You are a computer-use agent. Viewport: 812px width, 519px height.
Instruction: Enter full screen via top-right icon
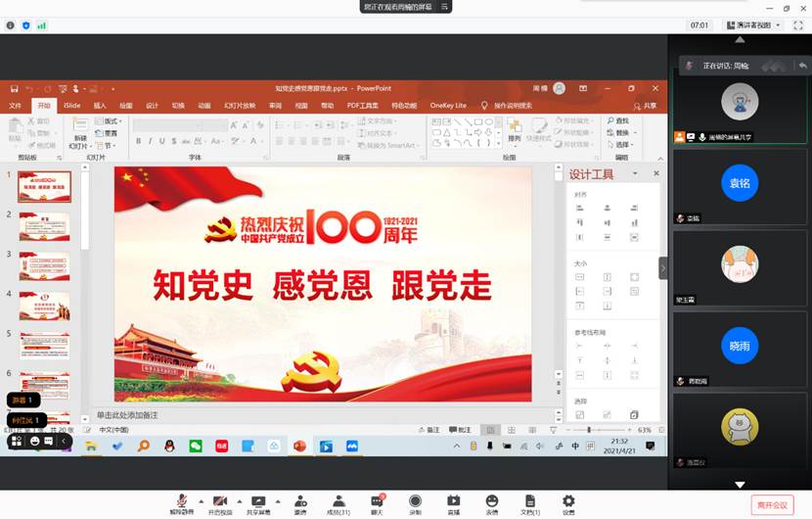pyautogui.click(x=798, y=24)
